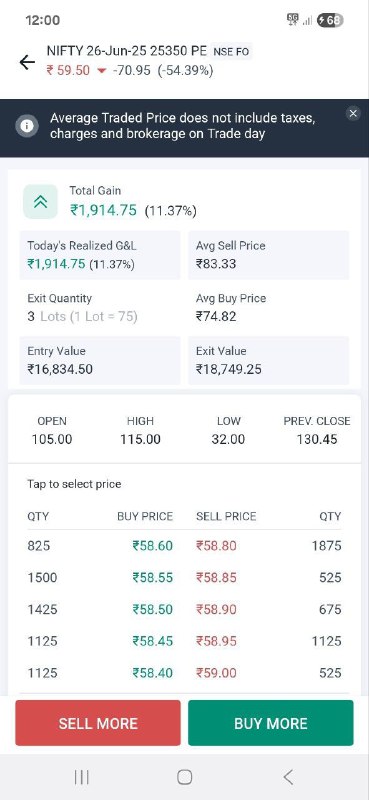The height and width of the screenshot is (800, 369).
Task: Tap the Exit Value ₹18,749.25 card
Action: pyautogui.click(x=269, y=360)
